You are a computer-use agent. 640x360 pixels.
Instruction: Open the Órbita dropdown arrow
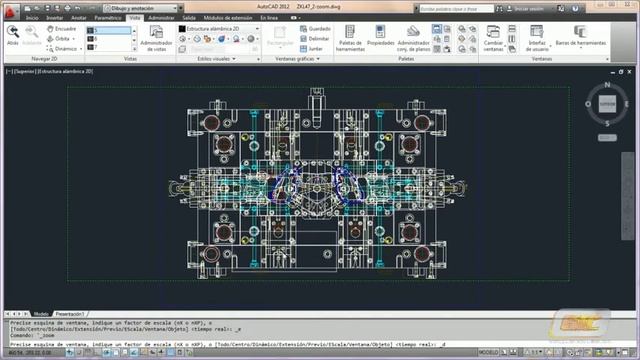(73, 39)
